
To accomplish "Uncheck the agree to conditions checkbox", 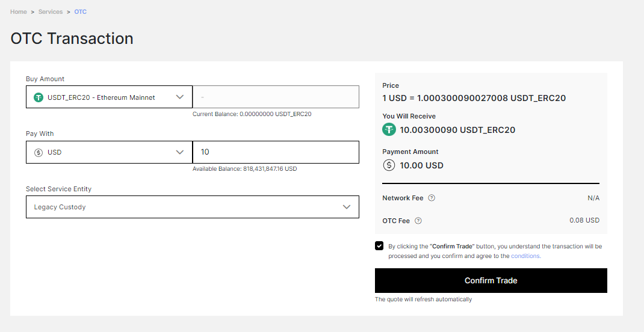I will (x=379, y=246).
